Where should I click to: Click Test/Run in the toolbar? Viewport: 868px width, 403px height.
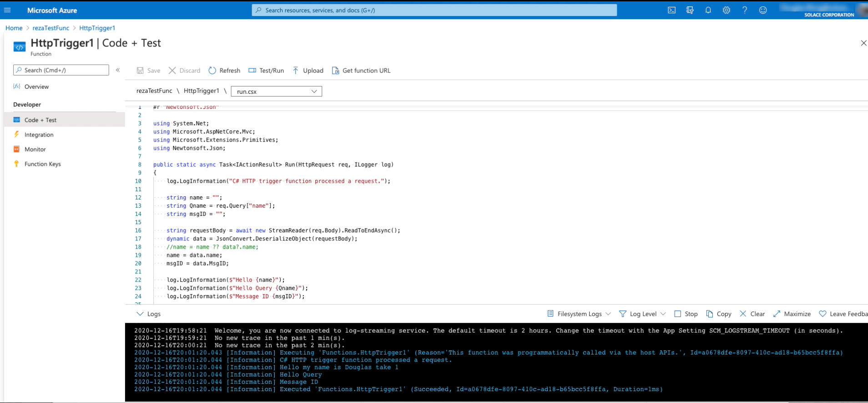click(x=266, y=71)
